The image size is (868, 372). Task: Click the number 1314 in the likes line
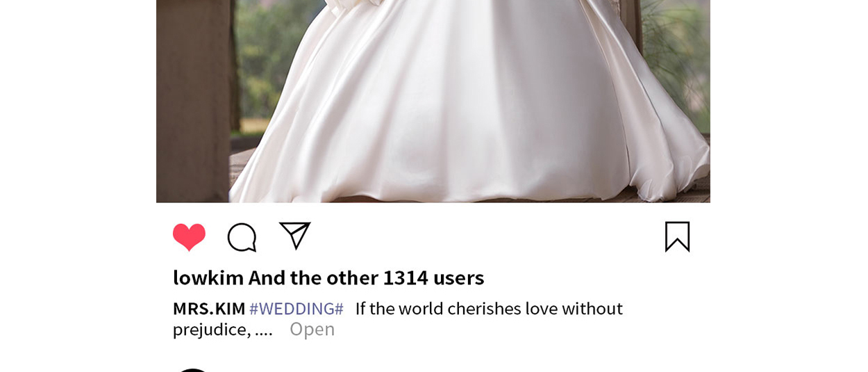(x=406, y=277)
